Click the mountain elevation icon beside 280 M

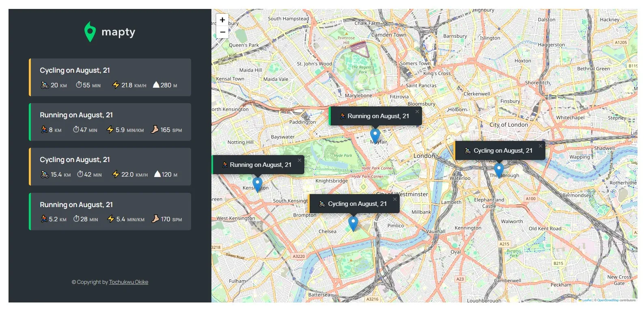[156, 85]
